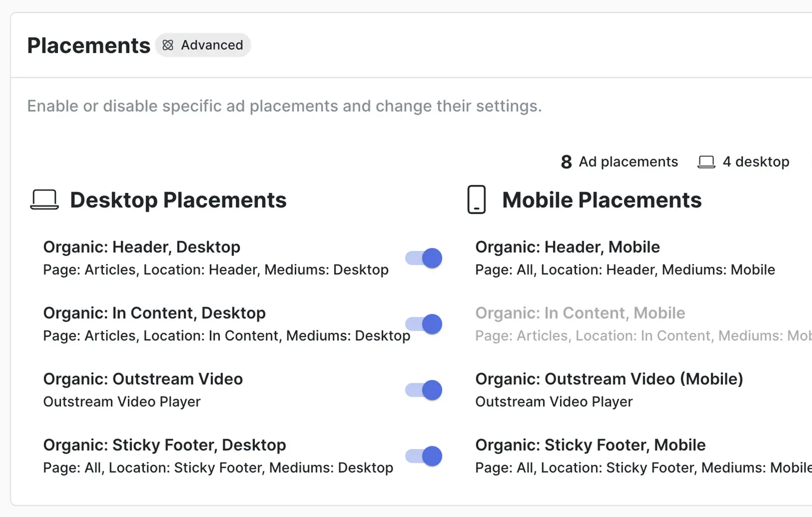This screenshot has height=517, width=812.
Task: Select the disabled Organic: In Content, Mobile
Action: 580,313
